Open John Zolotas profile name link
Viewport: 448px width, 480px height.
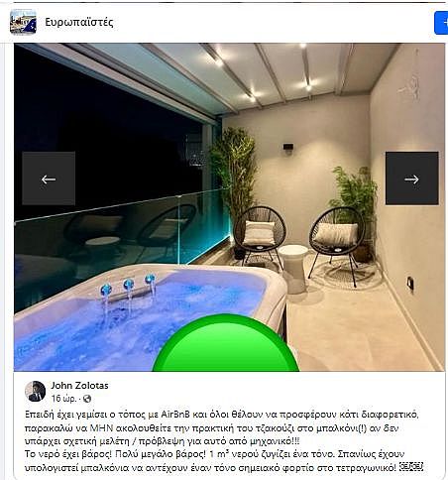click(79, 386)
